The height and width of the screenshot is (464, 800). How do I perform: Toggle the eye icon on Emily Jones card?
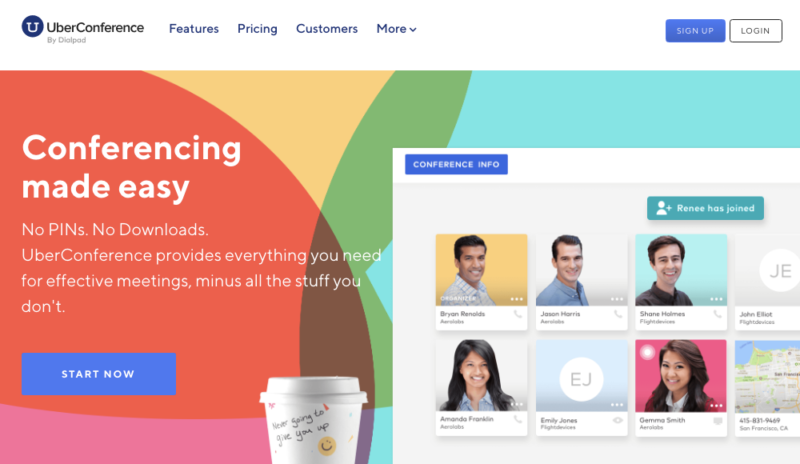click(x=617, y=421)
